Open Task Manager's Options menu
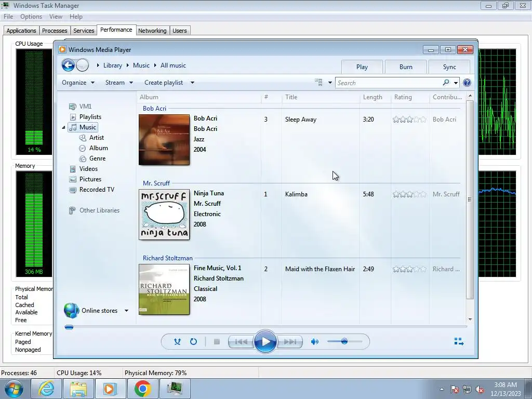Screen dimensions: 532x399 pos(31,16)
